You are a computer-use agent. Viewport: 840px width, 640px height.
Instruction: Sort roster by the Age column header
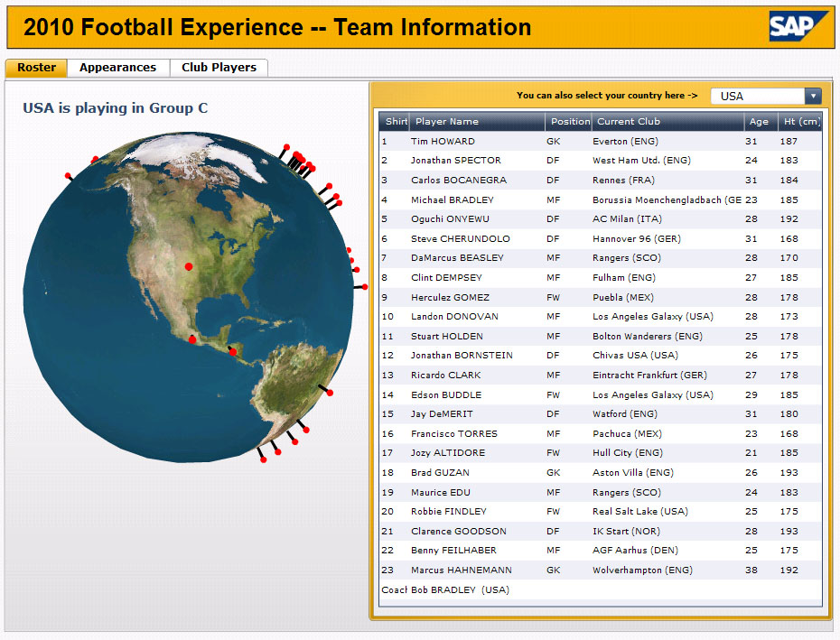click(x=760, y=122)
